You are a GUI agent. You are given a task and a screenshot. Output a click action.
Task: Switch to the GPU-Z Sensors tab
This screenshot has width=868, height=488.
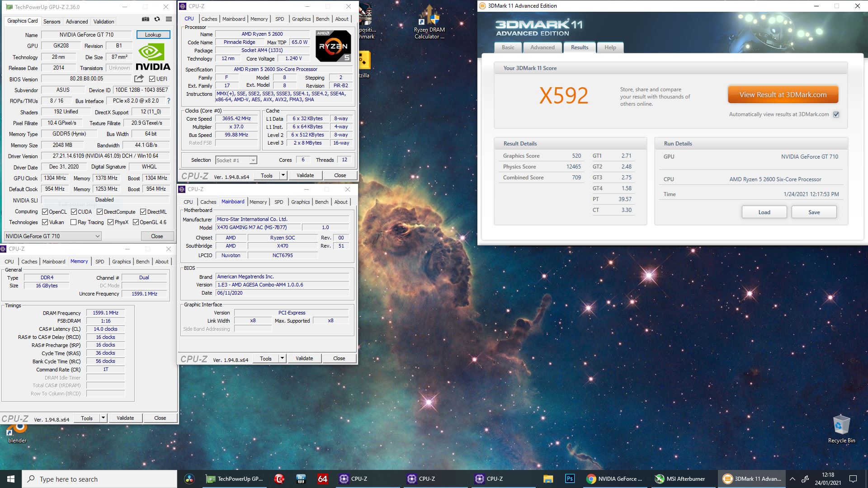52,21
